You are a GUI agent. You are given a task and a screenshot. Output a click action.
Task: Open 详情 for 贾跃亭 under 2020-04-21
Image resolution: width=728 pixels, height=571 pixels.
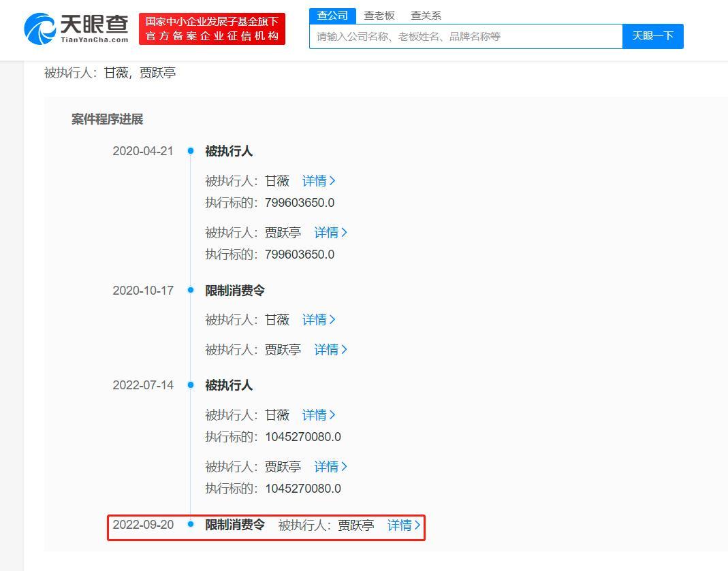(x=330, y=233)
